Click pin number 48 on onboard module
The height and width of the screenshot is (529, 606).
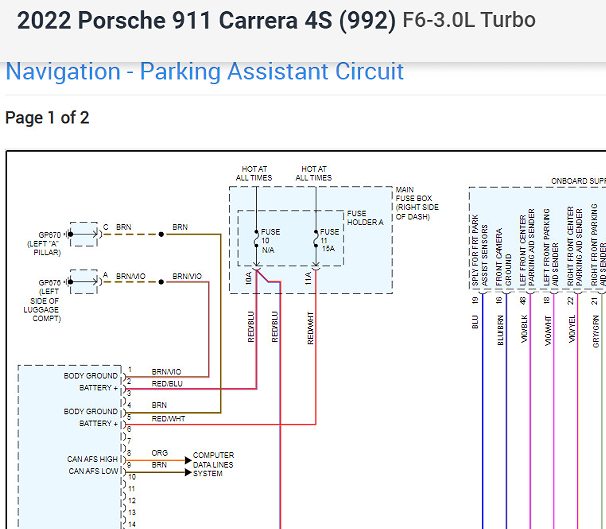pos(523,300)
